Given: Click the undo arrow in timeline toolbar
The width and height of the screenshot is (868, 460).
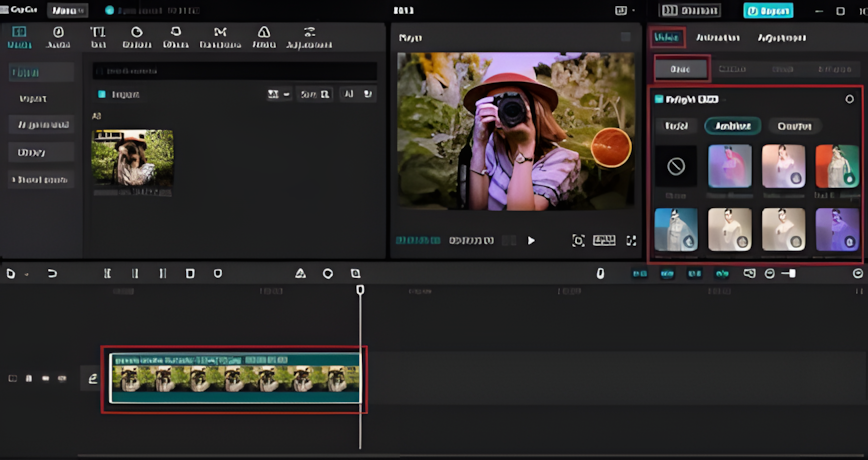Looking at the screenshot, I should [x=52, y=273].
